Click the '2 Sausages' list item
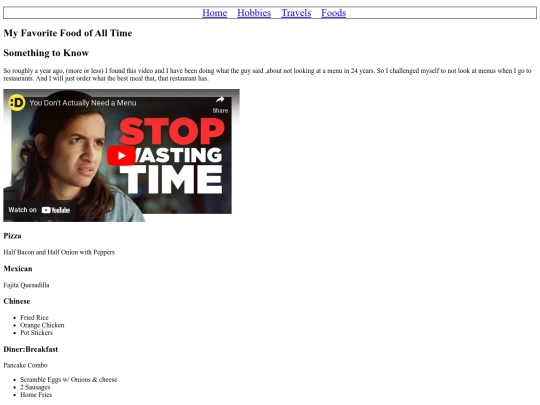This screenshot has height=405, width=540. pyautogui.click(x=35, y=387)
